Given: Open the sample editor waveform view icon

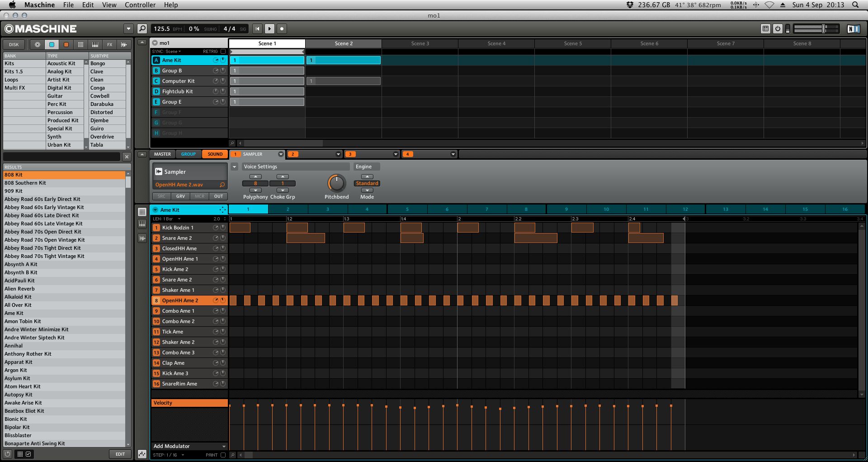Looking at the screenshot, I should point(142,238).
